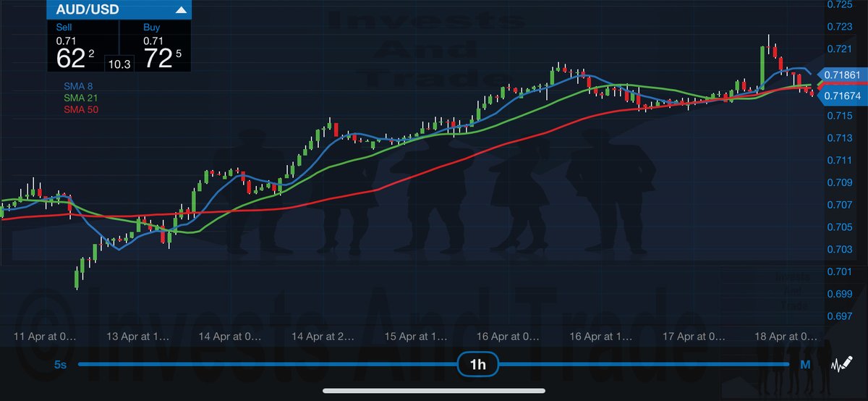The height and width of the screenshot is (401, 868).
Task: Click the 0.697 price axis label
Action: pos(838,316)
